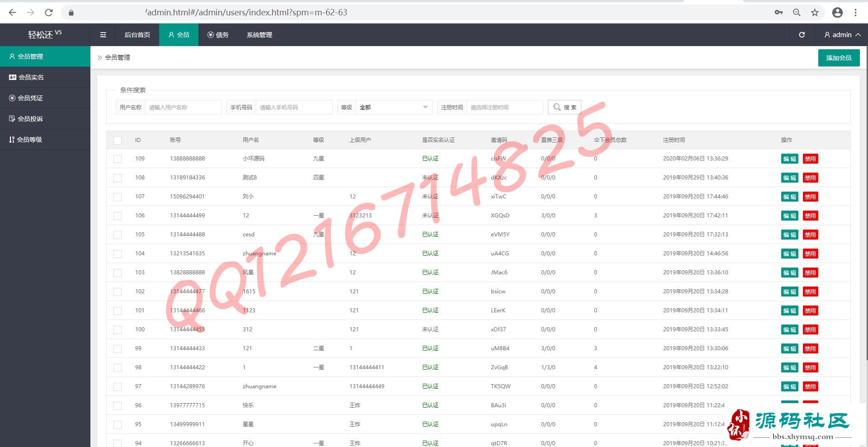Check the row checkbox for ID 105
The width and height of the screenshot is (868, 447).
point(118,235)
